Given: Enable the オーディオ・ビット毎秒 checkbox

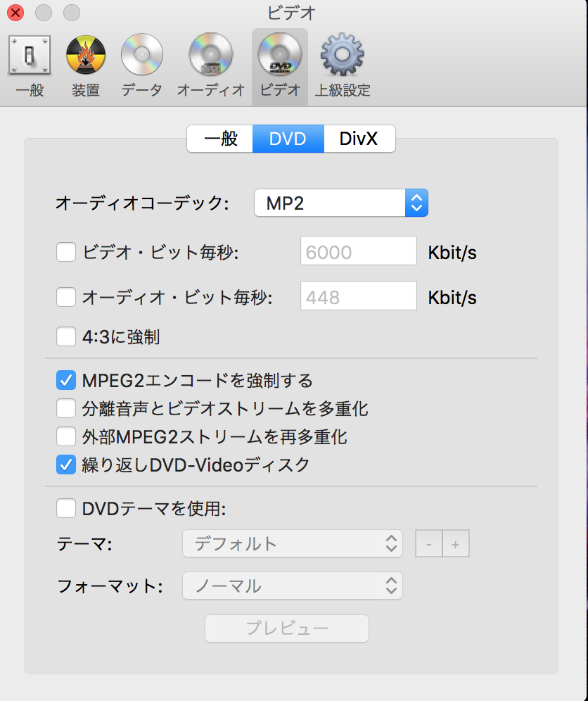Looking at the screenshot, I should tap(66, 297).
